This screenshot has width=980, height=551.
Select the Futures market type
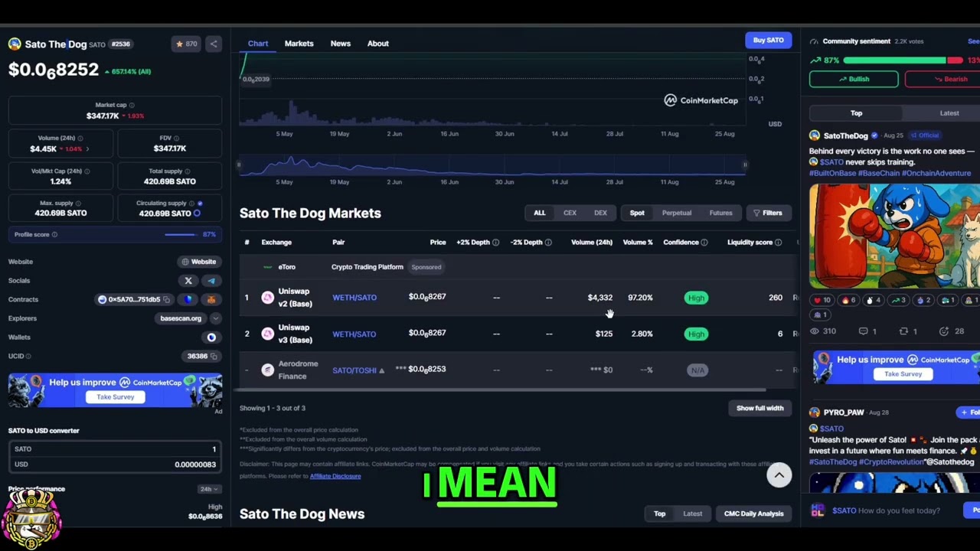coord(720,214)
